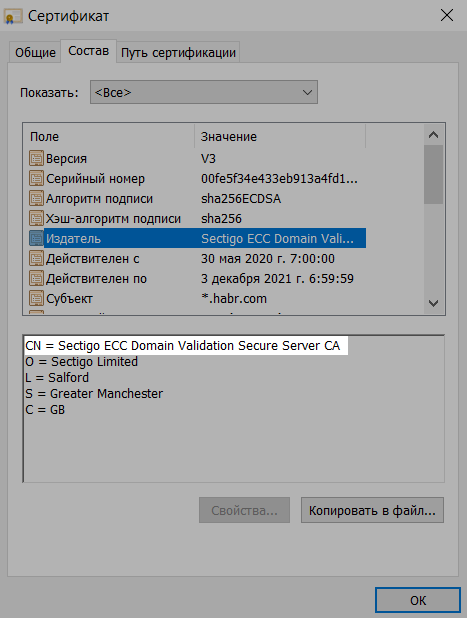
Task: Click the value Sectigo ECC Domain Vali...
Action: tap(277, 238)
